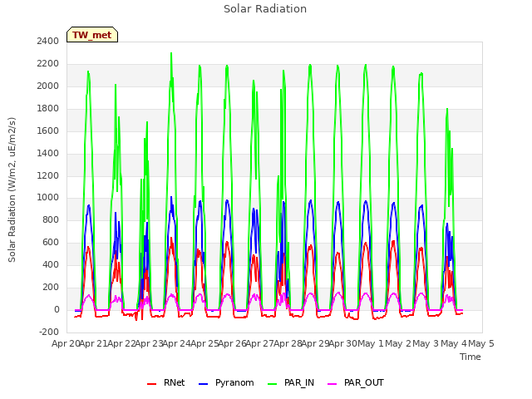Viewport: 532px width, 399px height.
Task: Toggle the PAR_OUT legend entry
Action: (x=356, y=382)
